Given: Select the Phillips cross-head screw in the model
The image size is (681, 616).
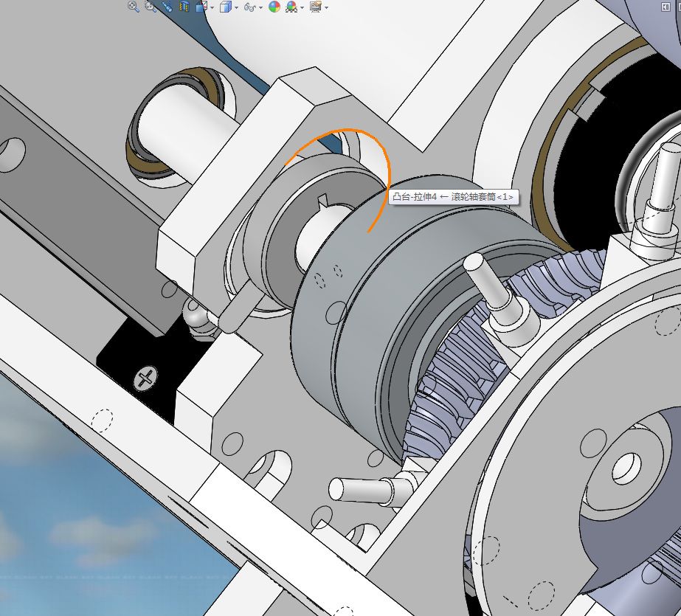Looking at the screenshot, I should tap(145, 378).
